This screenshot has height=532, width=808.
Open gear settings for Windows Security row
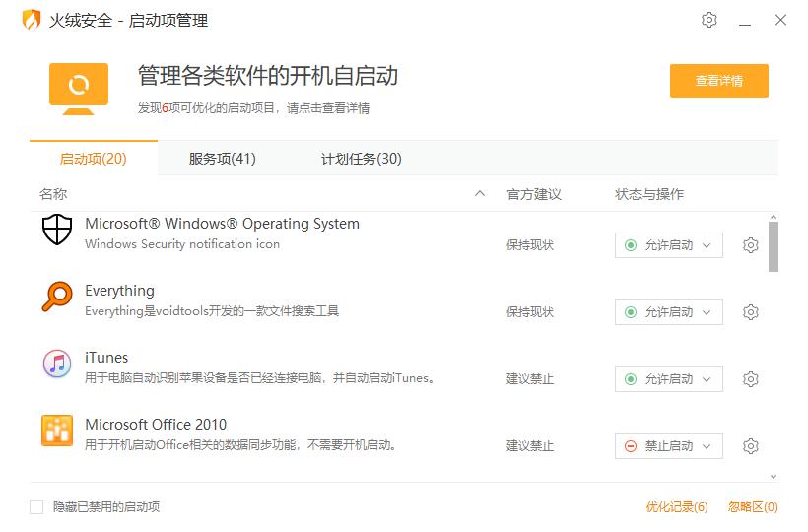(750, 245)
